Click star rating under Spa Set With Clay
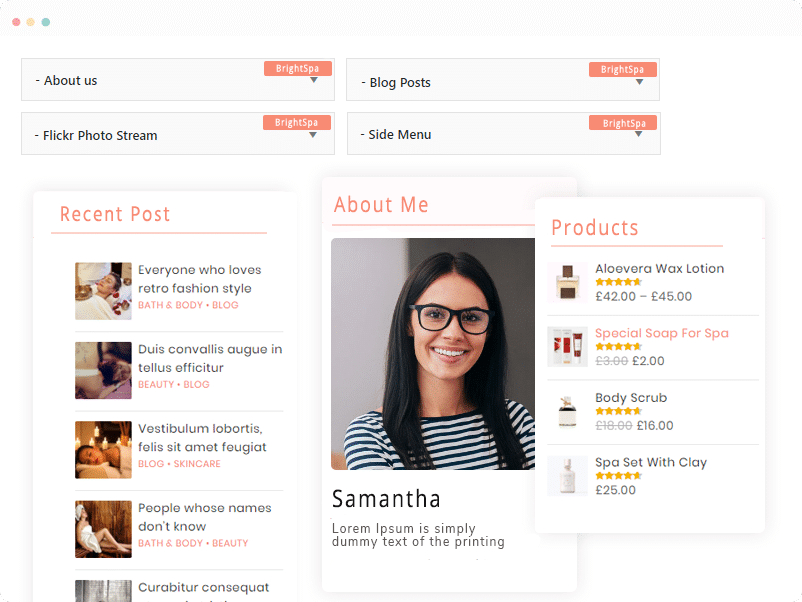This screenshot has width=802, height=602. point(618,475)
